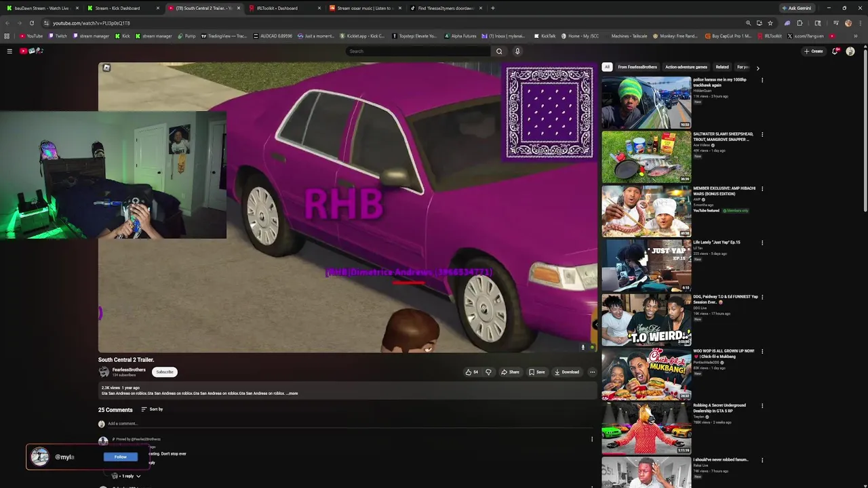Click the search magnifier button
This screenshot has width=868, height=488.
pyautogui.click(x=499, y=51)
